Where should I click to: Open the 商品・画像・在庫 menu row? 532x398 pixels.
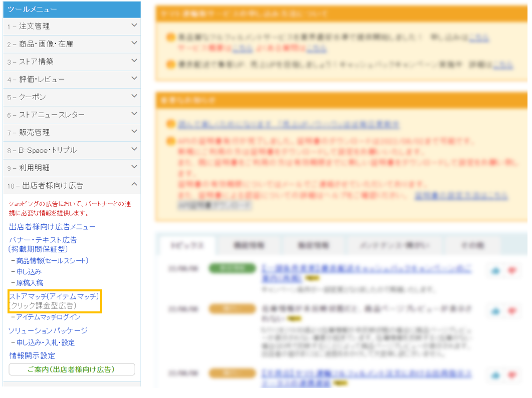pos(72,44)
